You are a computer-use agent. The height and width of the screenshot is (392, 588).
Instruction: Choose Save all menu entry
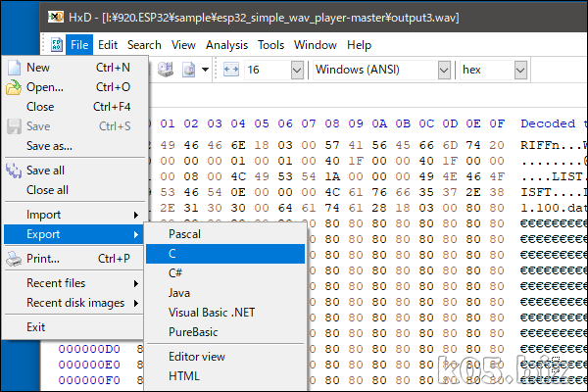[74, 171]
